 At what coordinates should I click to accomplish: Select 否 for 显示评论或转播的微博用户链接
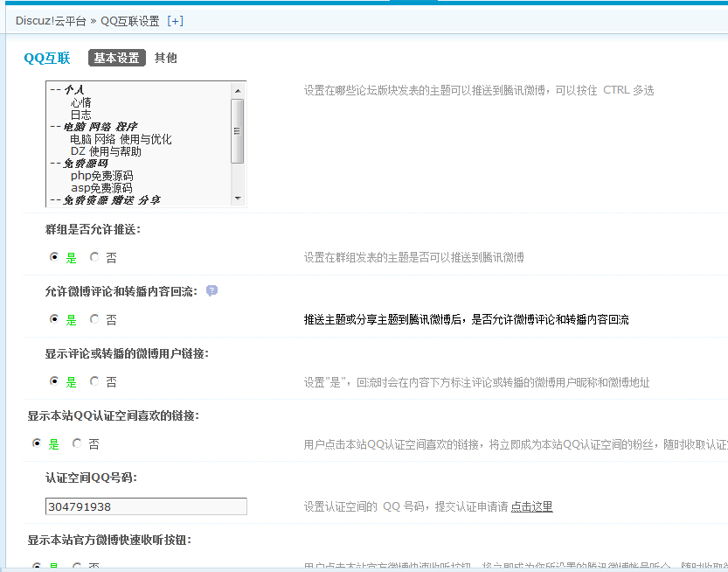(x=94, y=381)
